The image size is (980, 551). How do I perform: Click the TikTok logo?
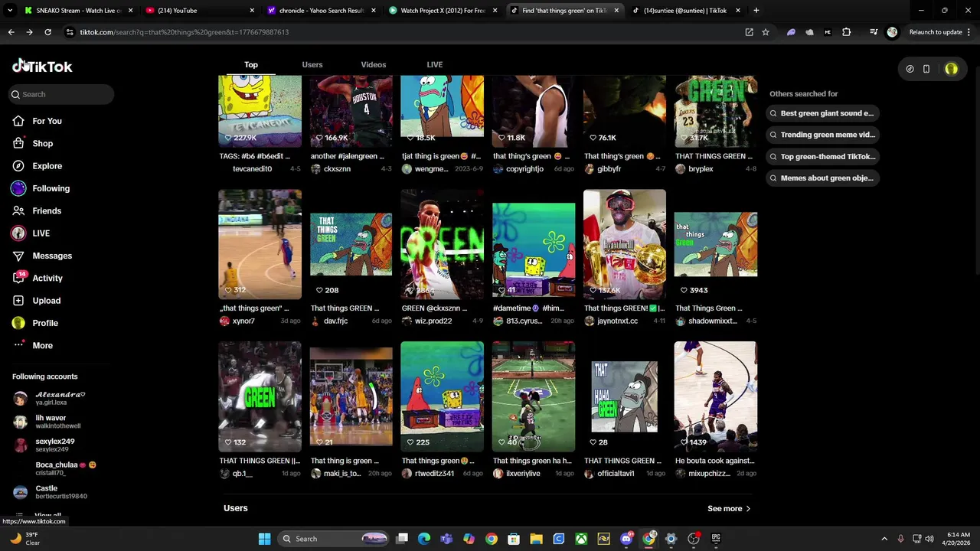42,67
